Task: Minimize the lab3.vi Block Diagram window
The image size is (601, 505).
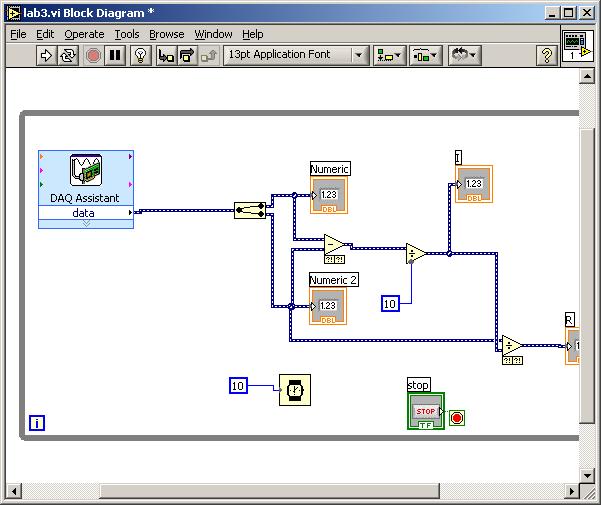Action: 552,13
